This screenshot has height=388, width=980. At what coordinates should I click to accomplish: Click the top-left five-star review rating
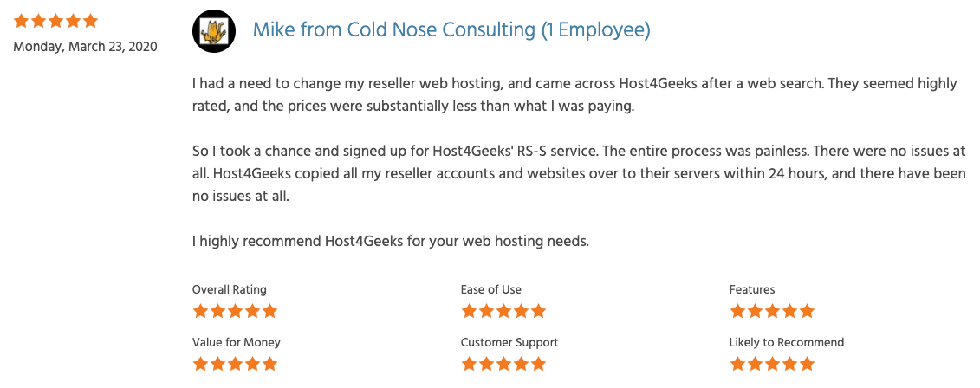pos(55,21)
